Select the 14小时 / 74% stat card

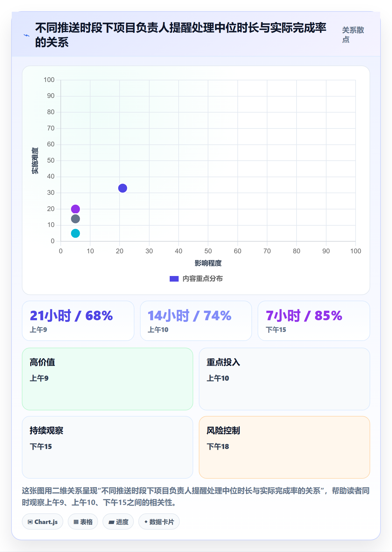point(196,321)
